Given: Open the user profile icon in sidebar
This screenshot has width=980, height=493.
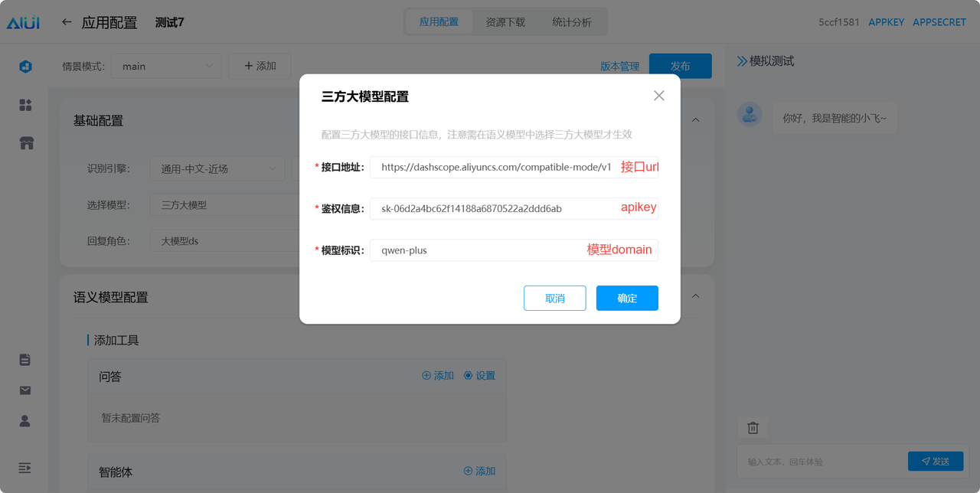Looking at the screenshot, I should [25, 421].
